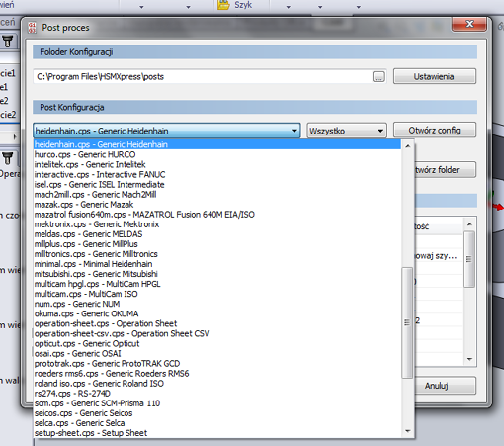Select mektronix.cps - Generic Mektronix

217,224
